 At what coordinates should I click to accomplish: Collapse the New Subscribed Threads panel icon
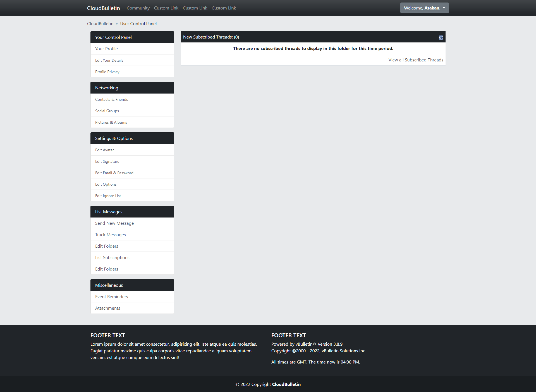(441, 37)
